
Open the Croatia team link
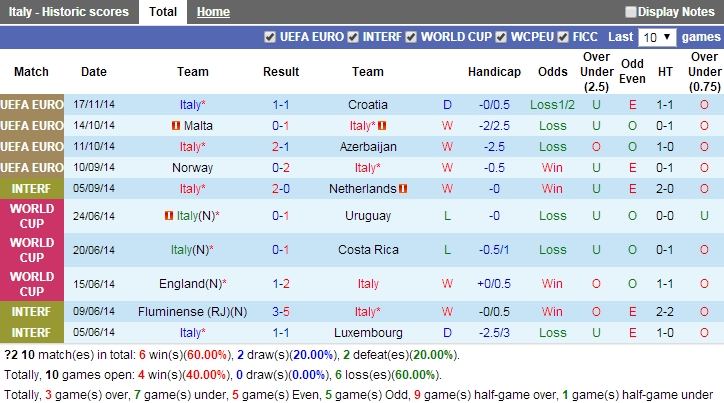[367, 105]
